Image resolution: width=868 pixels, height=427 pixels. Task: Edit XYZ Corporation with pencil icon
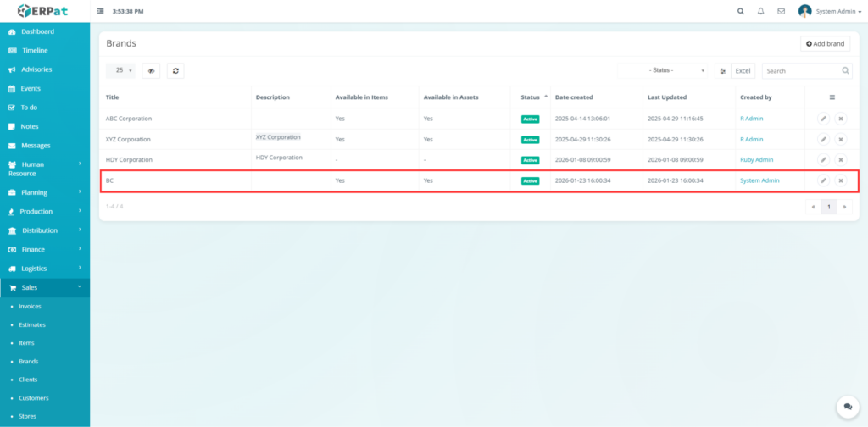[x=824, y=140]
